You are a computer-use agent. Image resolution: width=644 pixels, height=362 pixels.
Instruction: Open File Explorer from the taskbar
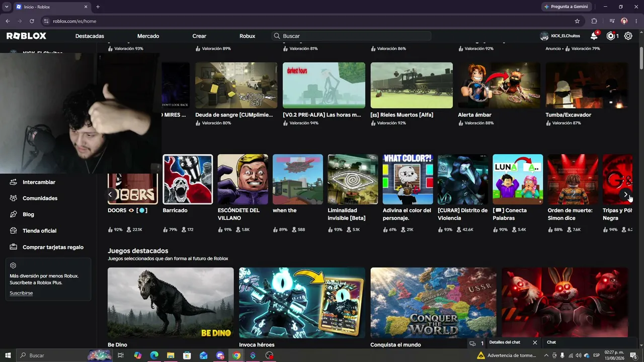coord(171,355)
